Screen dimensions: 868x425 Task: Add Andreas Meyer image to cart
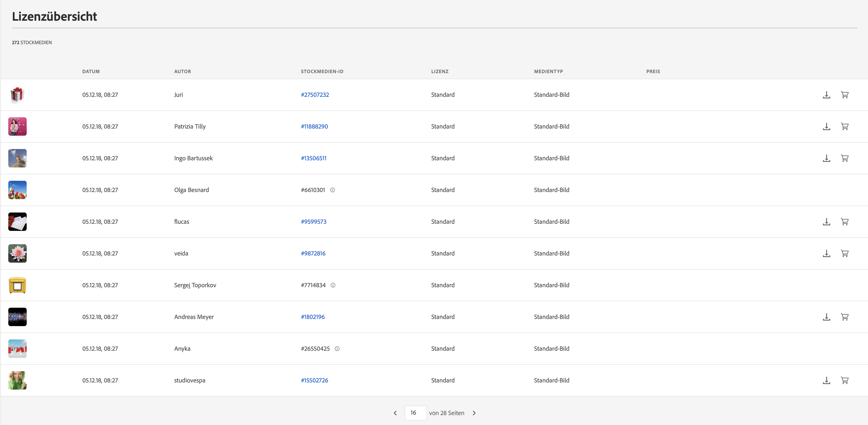(844, 317)
